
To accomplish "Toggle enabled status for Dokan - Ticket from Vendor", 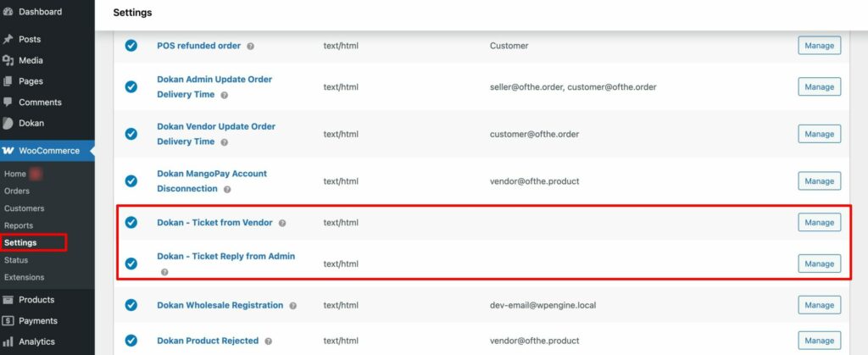I will pos(131,223).
